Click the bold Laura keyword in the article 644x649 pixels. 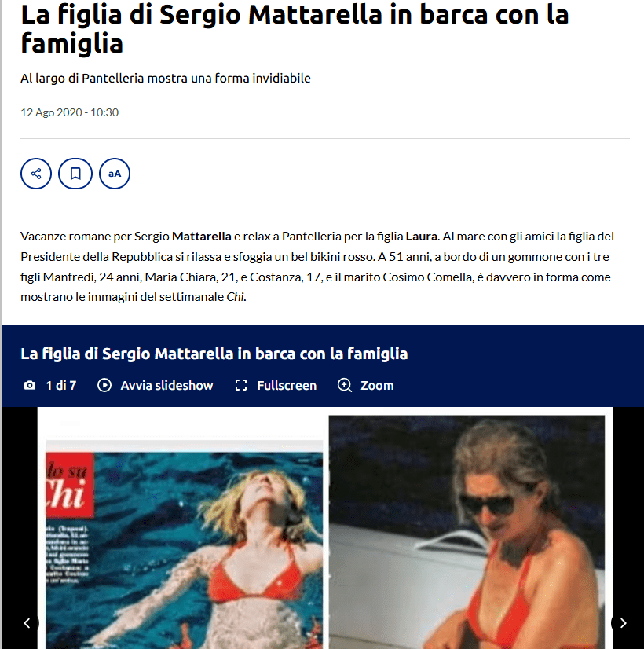422,236
